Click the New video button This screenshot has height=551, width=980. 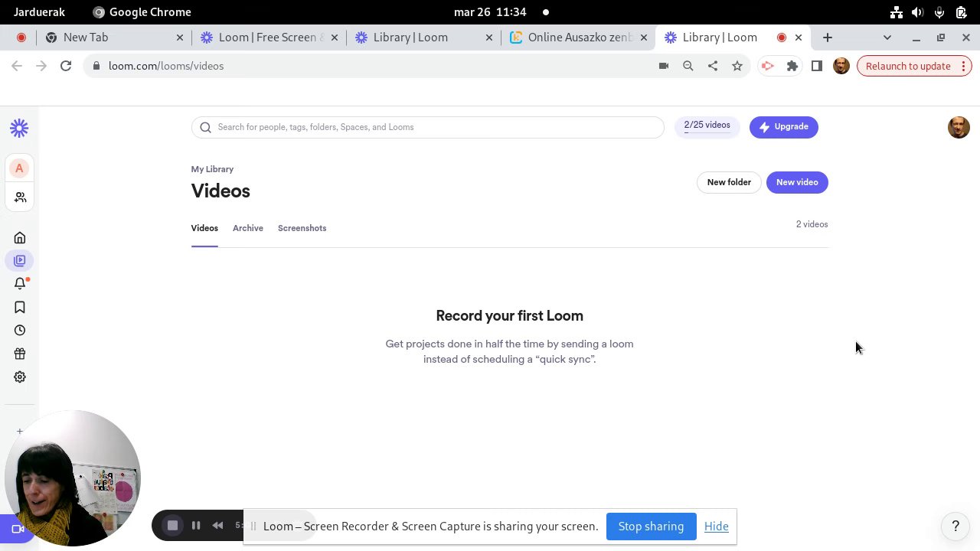click(x=797, y=182)
